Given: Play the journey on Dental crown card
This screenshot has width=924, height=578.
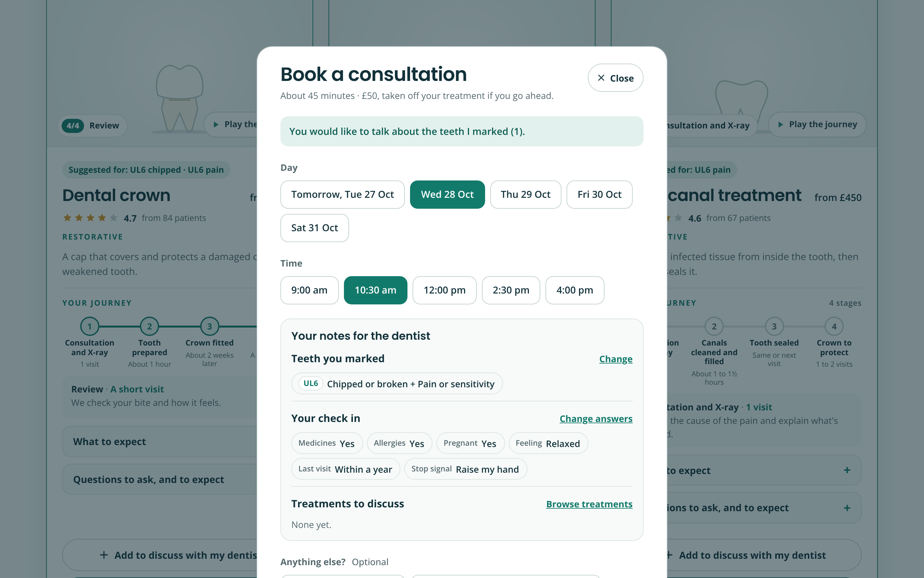Looking at the screenshot, I should 231,124.
